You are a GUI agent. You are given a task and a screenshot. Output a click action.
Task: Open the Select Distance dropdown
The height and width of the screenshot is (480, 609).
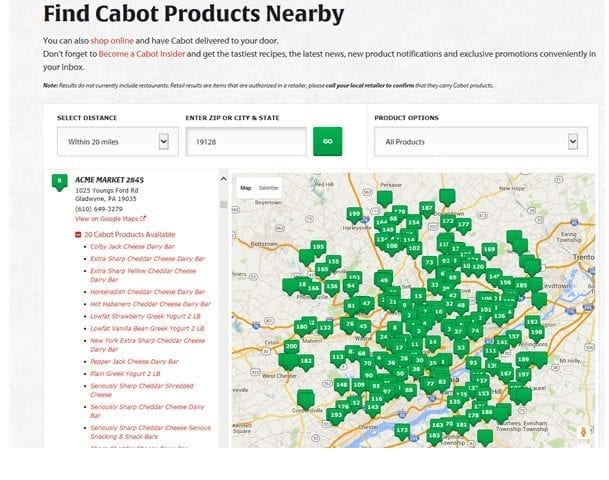(118, 142)
